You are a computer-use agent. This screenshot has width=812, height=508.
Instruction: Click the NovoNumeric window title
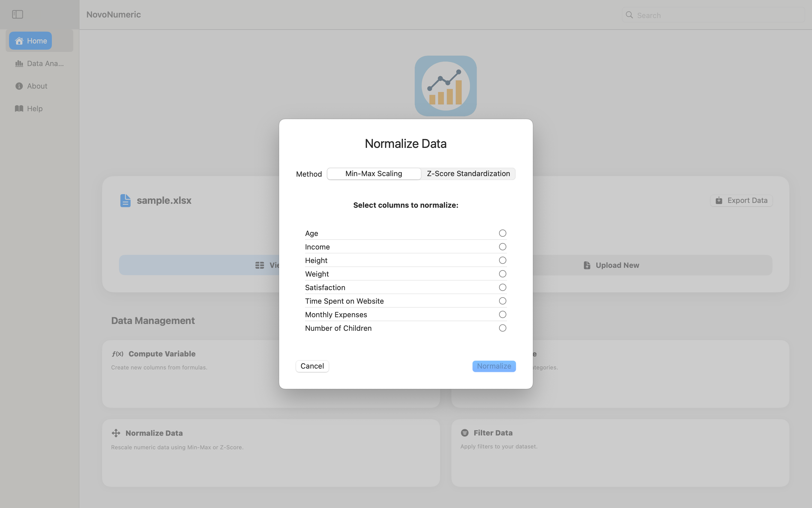[113, 14]
